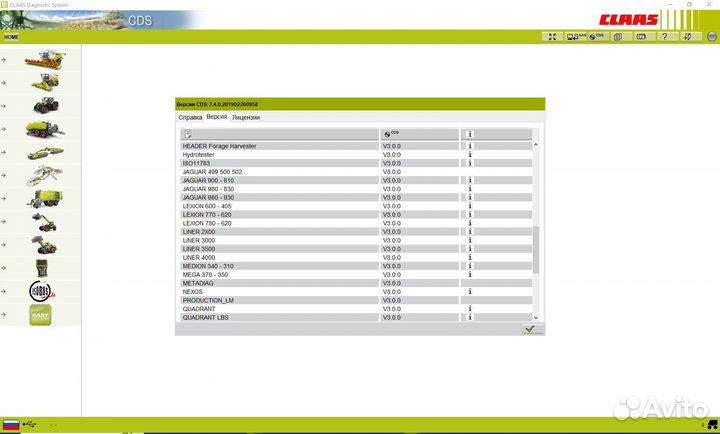
Task: Expand arrow next to square baler
Action: [x=4, y=129]
